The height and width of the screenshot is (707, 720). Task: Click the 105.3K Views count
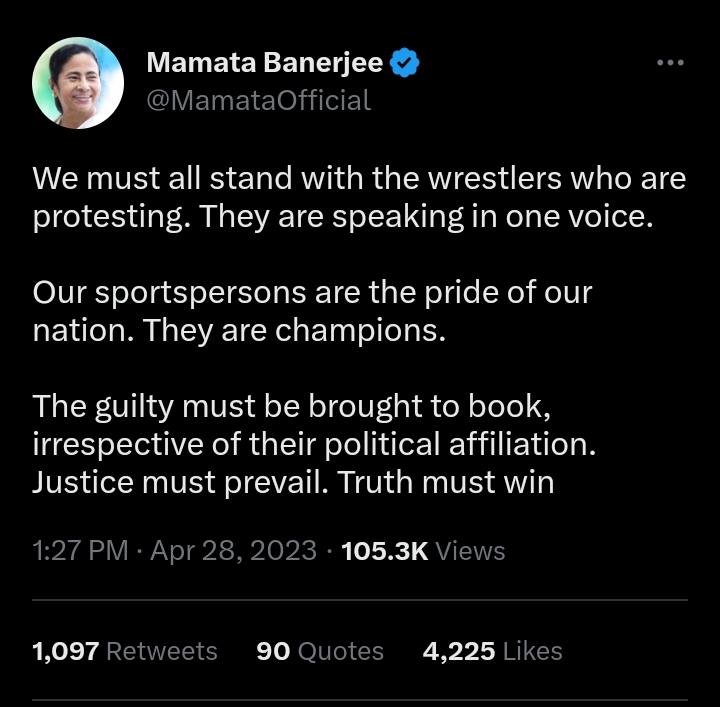(423, 550)
